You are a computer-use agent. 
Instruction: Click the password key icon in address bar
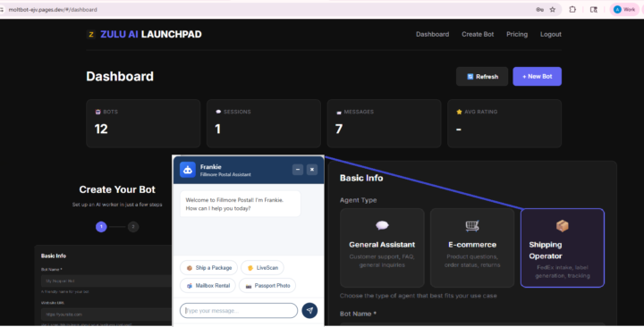(539, 10)
